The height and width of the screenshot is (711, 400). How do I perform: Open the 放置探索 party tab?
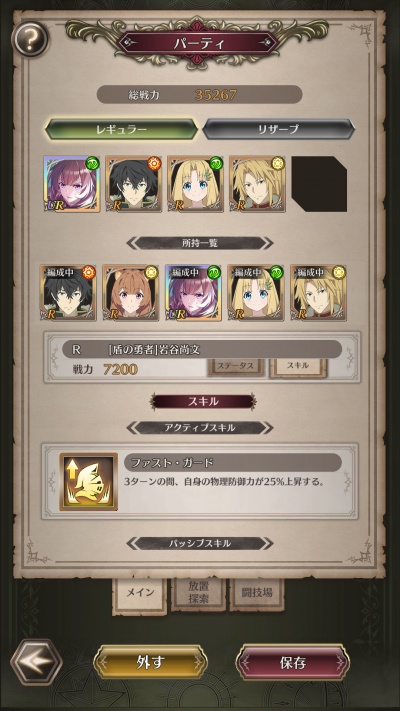click(x=198, y=594)
